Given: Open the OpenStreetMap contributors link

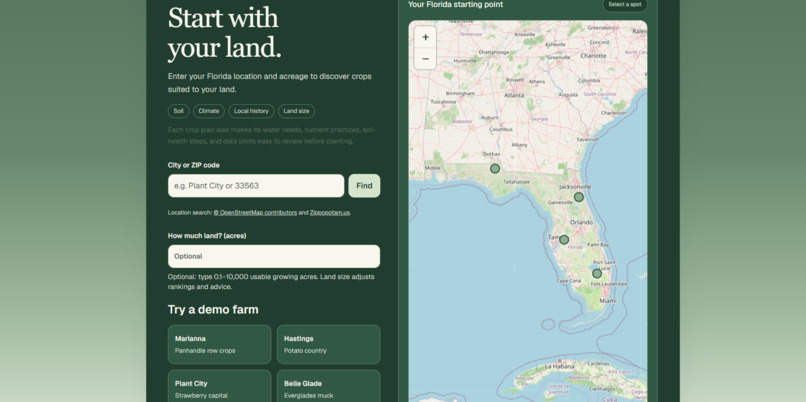Looking at the screenshot, I should 255,212.
